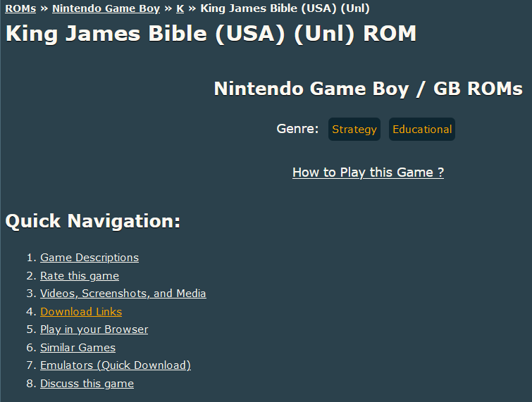Jump to Download Links section
This screenshot has height=402, width=532.
click(81, 312)
